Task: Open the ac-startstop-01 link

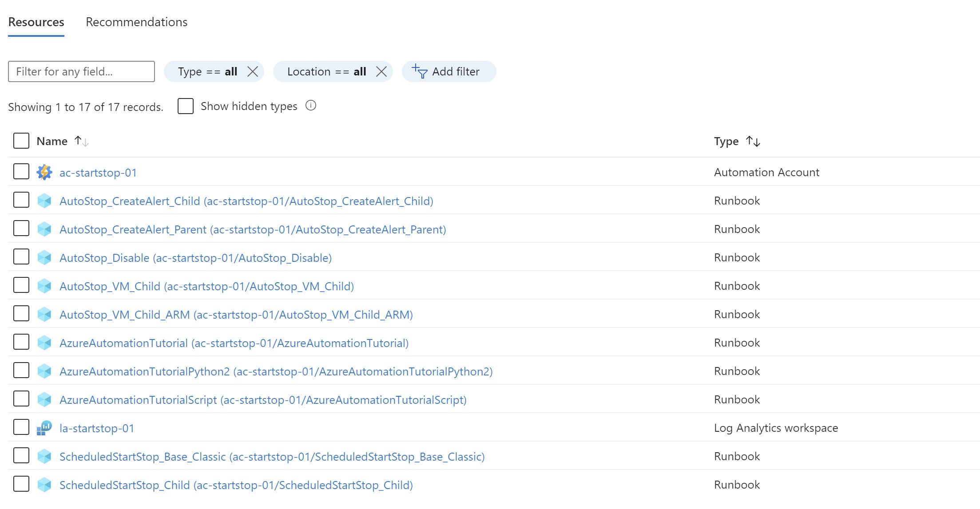Action: tap(98, 173)
